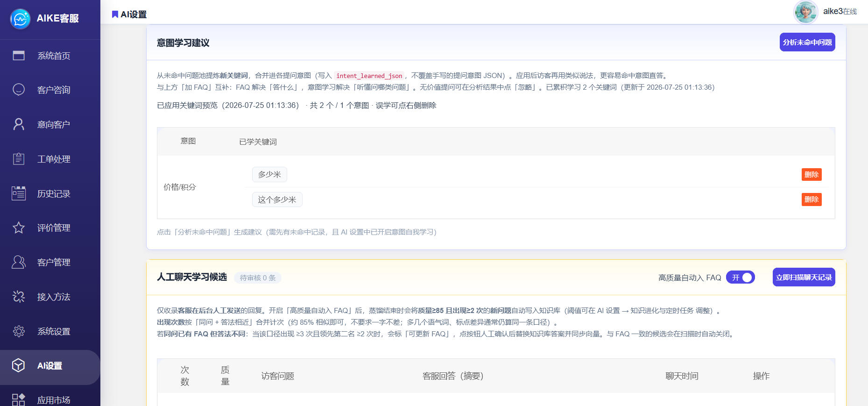868x406 pixels.
Task: Click the 人工聊天学习候选 section heading
Action: (192, 277)
